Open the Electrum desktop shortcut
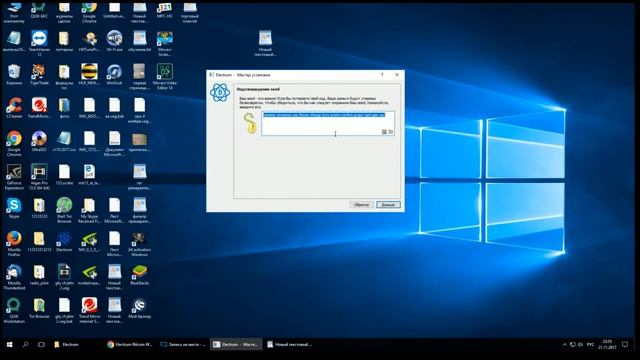Viewport: 640px width, 360px height. pyautogui.click(x=64, y=241)
